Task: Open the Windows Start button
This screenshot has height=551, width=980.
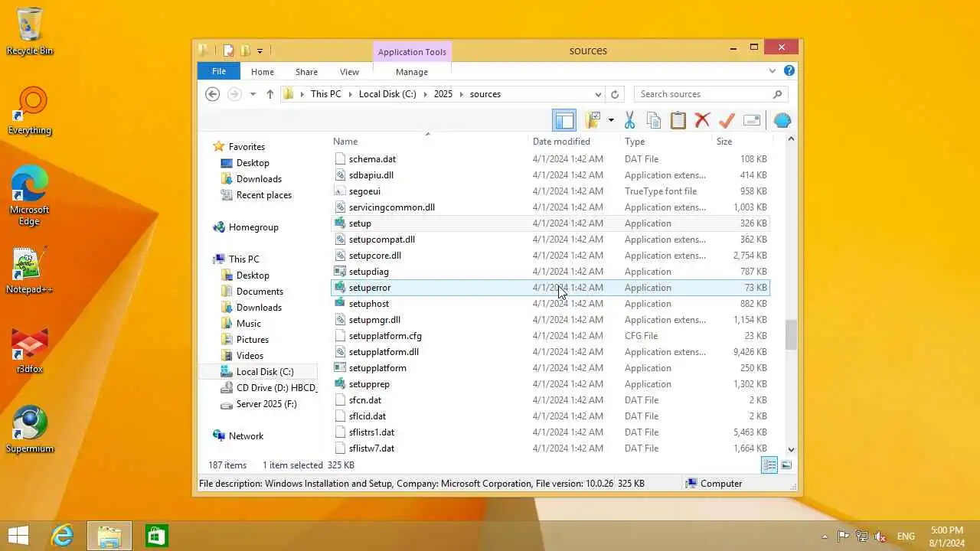Action: point(18,536)
